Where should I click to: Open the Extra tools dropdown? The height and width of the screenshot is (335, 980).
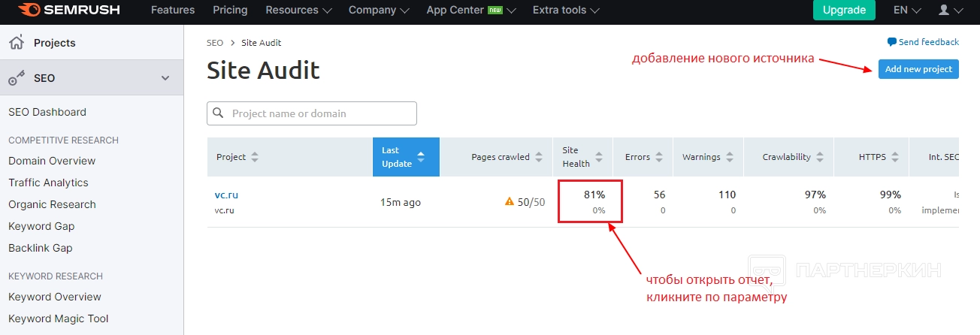click(566, 11)
